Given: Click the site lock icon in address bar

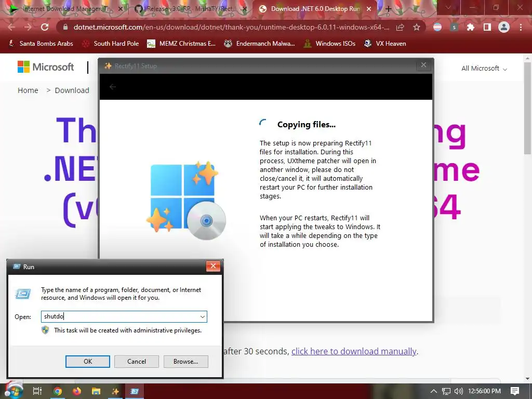Looking at the screenshot, I should point(65,27).
